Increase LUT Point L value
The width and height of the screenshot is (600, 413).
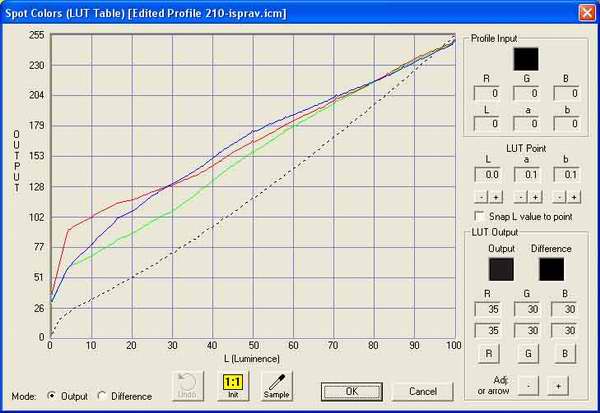click(496, 197)
